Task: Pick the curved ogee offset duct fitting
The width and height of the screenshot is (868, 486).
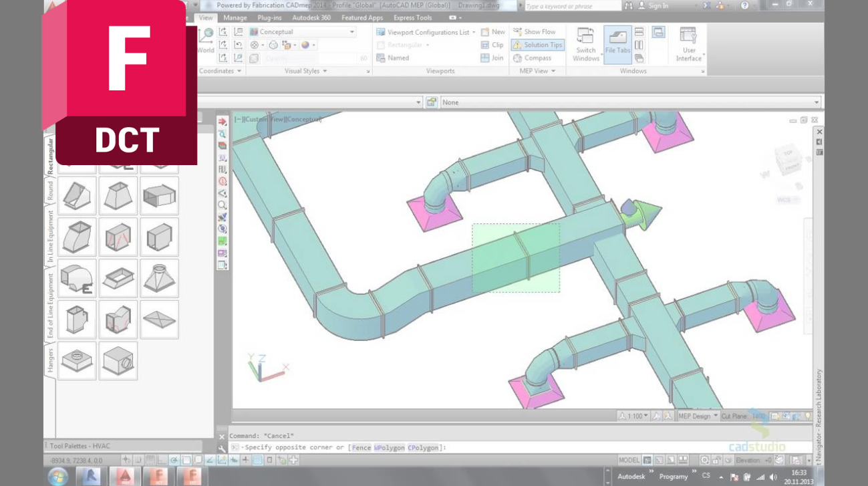Action: (77, 237)
